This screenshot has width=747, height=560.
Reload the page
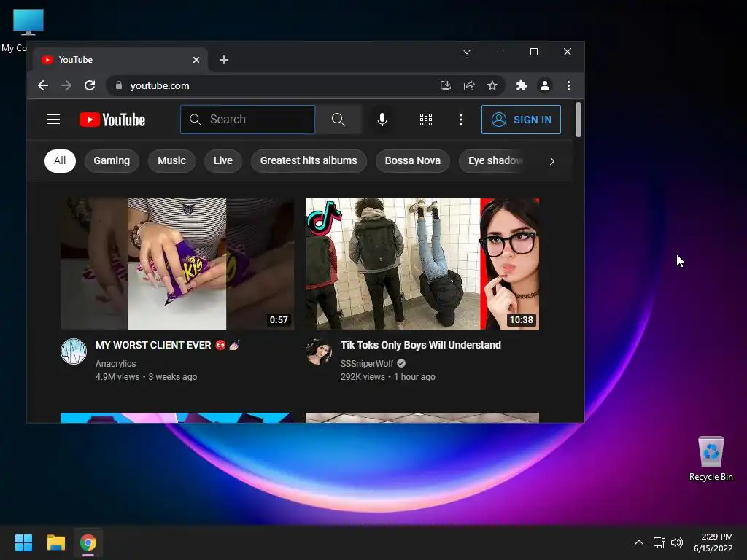pos(90,86)
